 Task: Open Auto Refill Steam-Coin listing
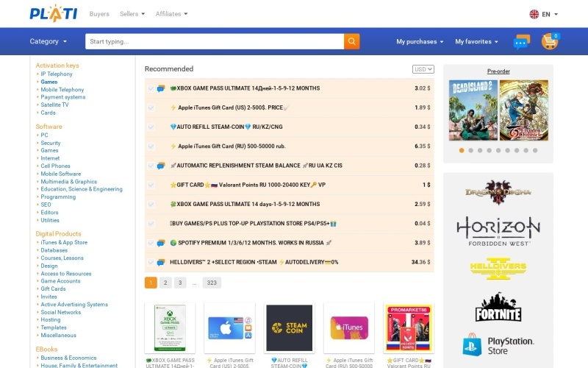click(x=226, y=127)
